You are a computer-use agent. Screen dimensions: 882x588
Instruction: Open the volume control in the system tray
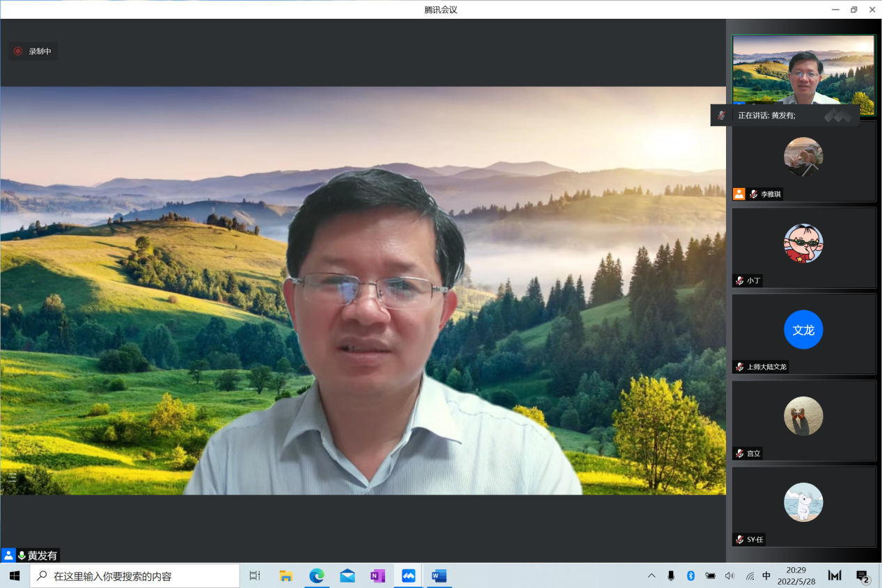(x=730, y=576)
